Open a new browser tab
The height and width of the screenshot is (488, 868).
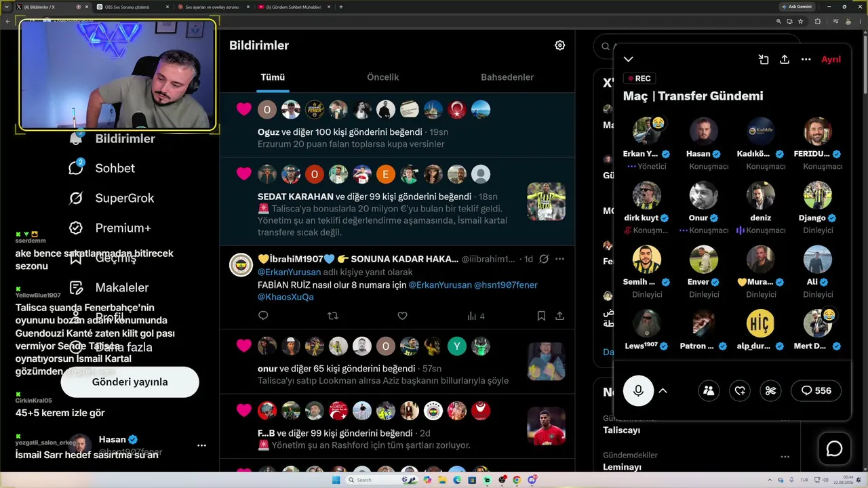click(341, 7)
